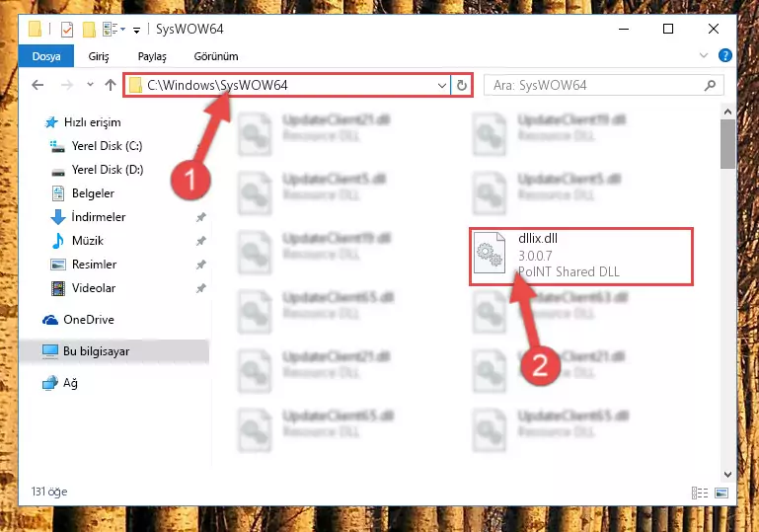Toggle the pin next to Müzik

pyautogui.click(x=201, y=241)
